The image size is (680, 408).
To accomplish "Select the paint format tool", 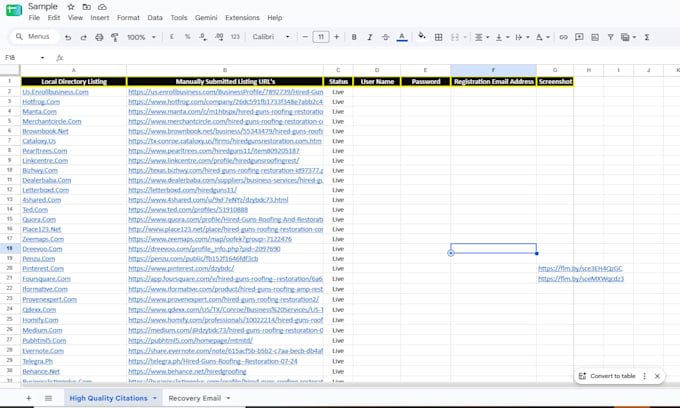I will (x=115, y=37).
